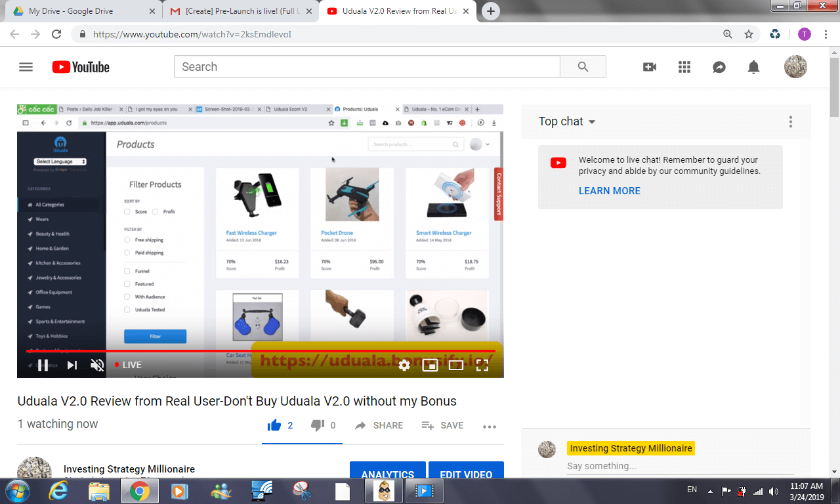The width and height of the screenshot is (840, 504).
Task: Close the Gmail tab
Action: (x=308, y=11)
